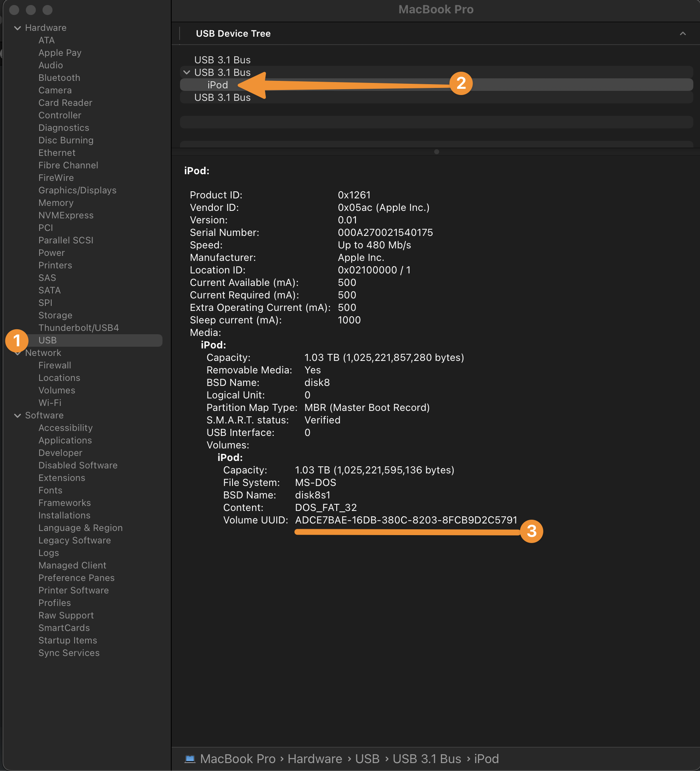Select NVMExpress category
This screenshot has height=771, width=700.
[66, 215]
